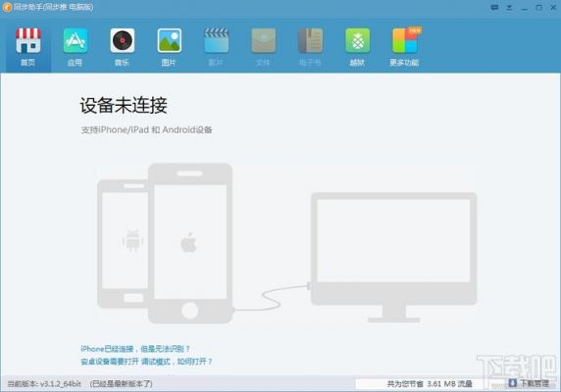Open 下载管理 download manager

pyautogui.click(x=529, y=383)
